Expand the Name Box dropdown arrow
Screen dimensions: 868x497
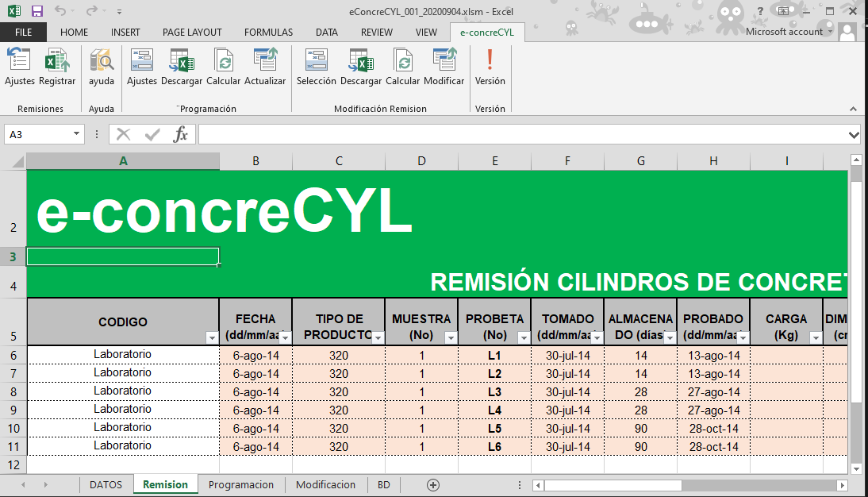[x=77, y=134]
